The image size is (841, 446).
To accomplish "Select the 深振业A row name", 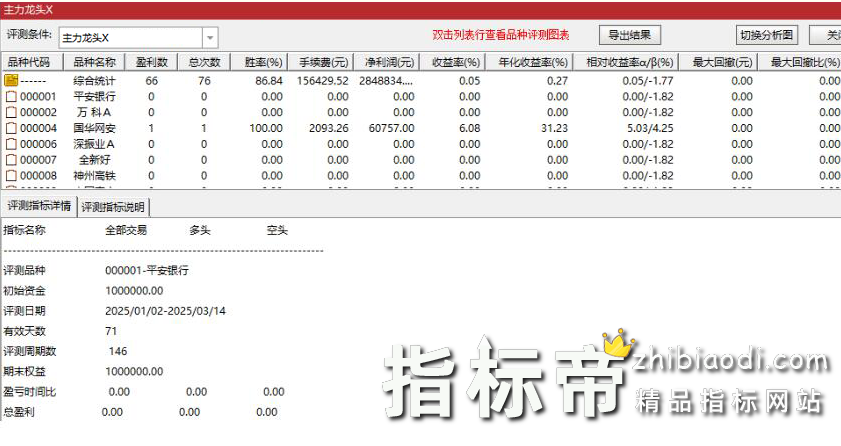I will point(94,144).
